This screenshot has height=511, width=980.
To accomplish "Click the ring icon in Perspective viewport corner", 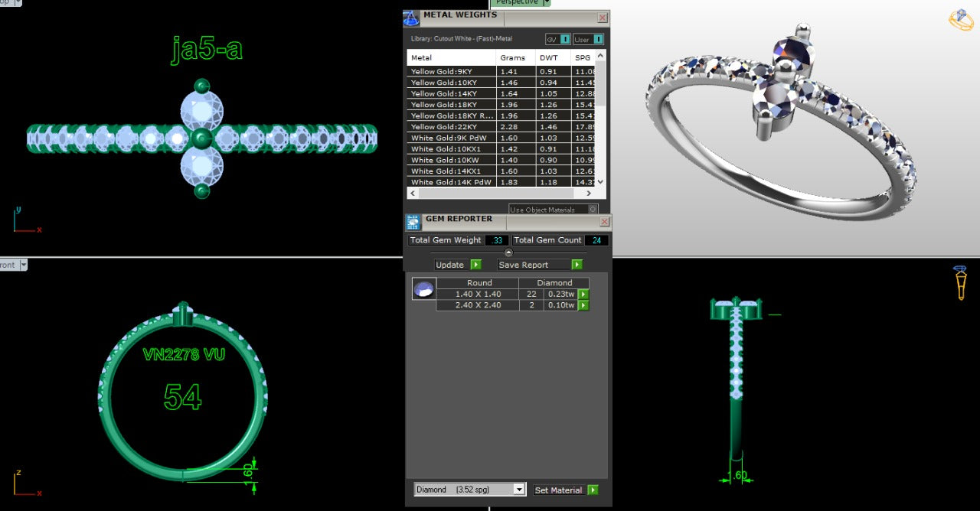I will tap(961, 20).
